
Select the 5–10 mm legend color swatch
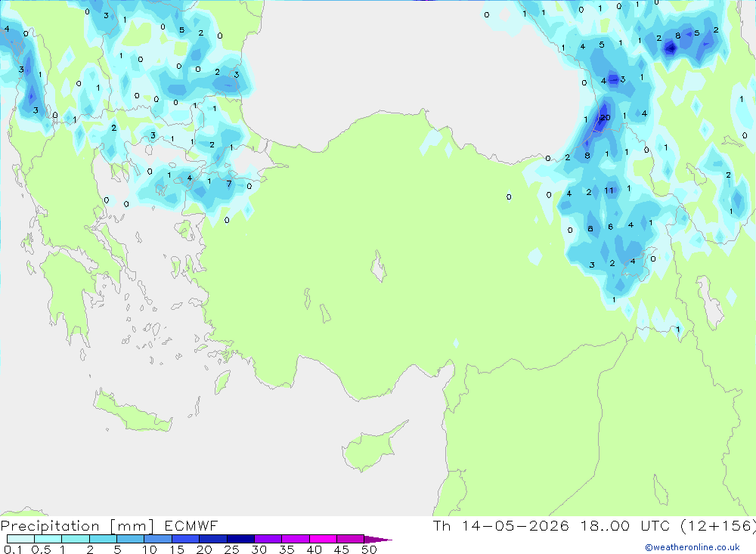point(130,539)
